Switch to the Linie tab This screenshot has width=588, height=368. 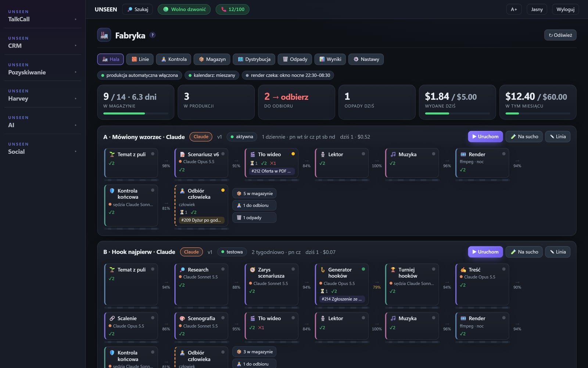[140, 59]
